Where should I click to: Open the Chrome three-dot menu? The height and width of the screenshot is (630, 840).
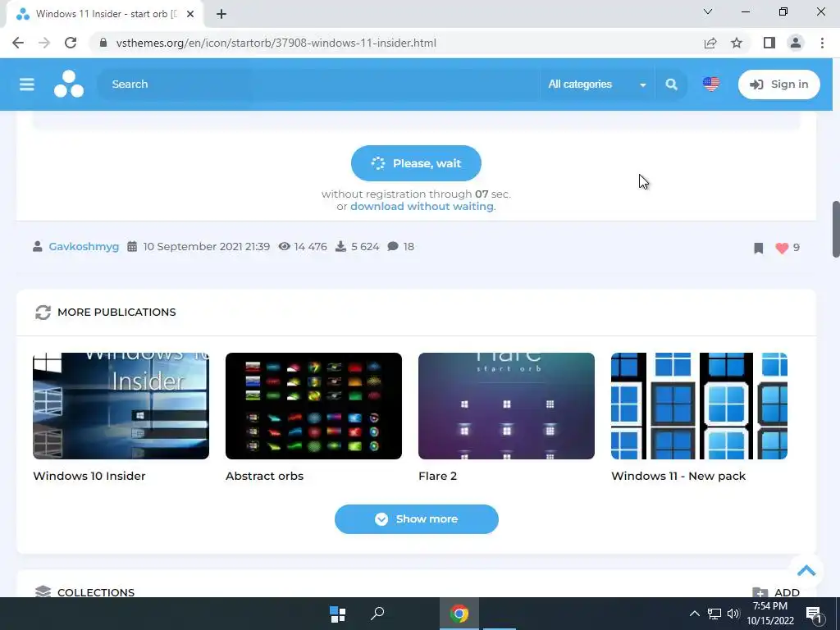coord(822,43)
